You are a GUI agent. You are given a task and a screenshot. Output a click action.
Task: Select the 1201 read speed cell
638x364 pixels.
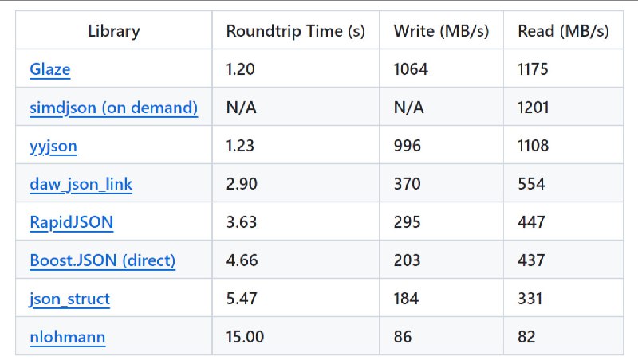click(x=564, y=107)
